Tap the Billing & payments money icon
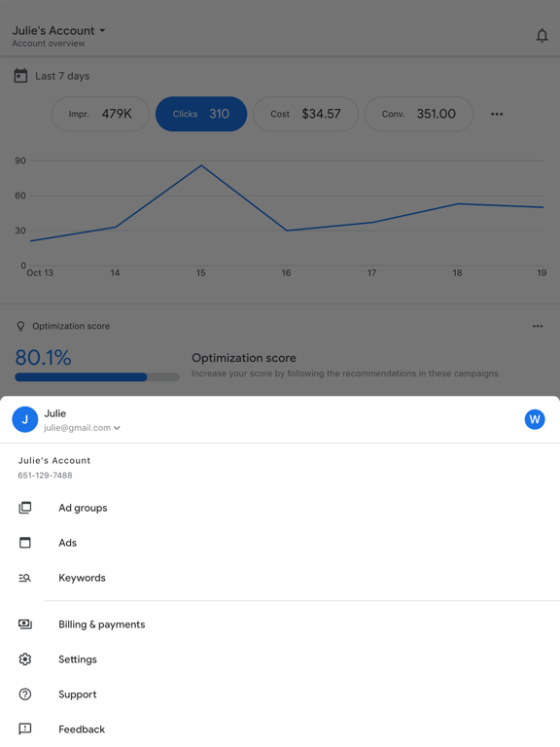The height and width of the screenshot is (747, 560). point(24,624)
